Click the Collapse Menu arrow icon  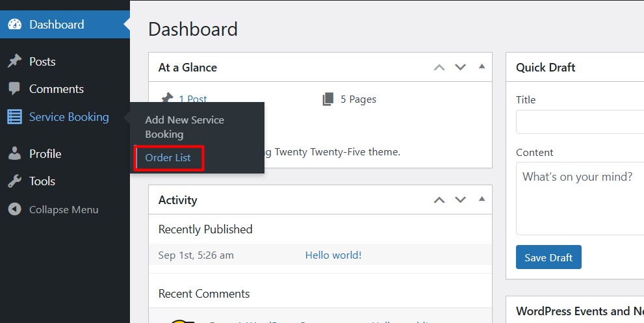pos(14,210)
